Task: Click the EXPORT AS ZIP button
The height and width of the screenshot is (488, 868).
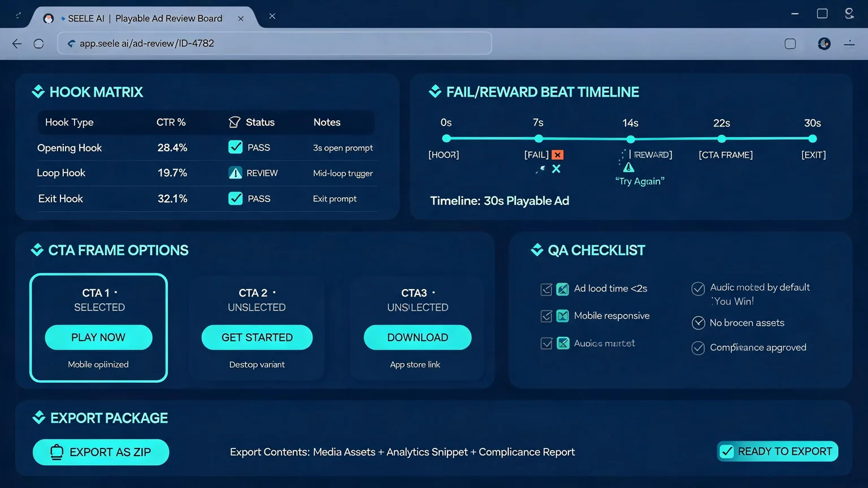Action: 101,452
